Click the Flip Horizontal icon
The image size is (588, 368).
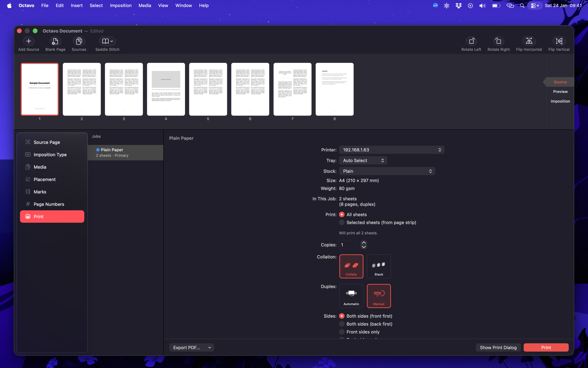point(529,41)
